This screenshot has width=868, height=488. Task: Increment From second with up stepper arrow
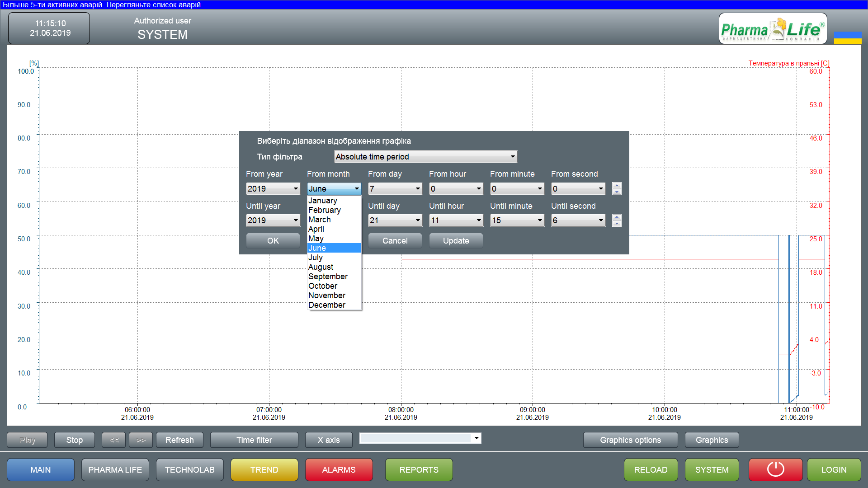pos(617,185)
